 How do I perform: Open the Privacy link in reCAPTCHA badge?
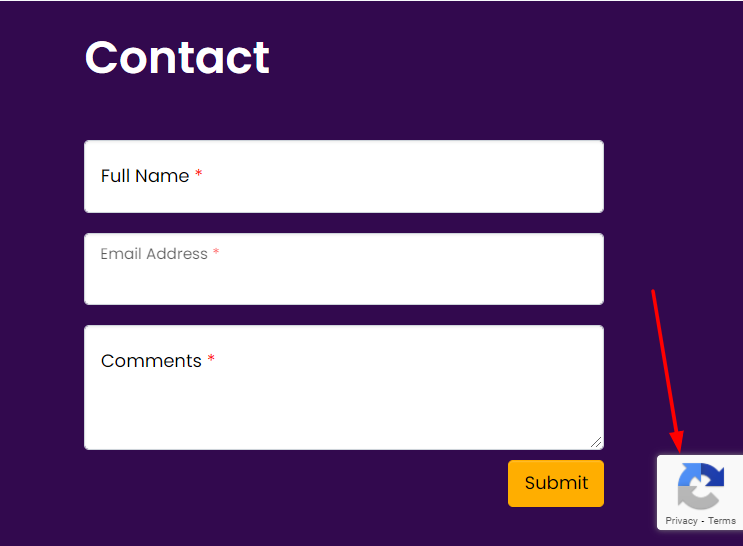681,520
